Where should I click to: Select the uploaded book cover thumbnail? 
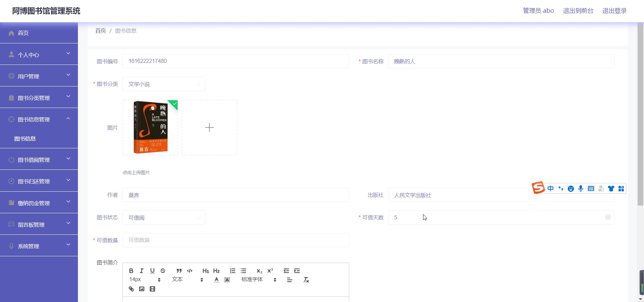[150, 127]
